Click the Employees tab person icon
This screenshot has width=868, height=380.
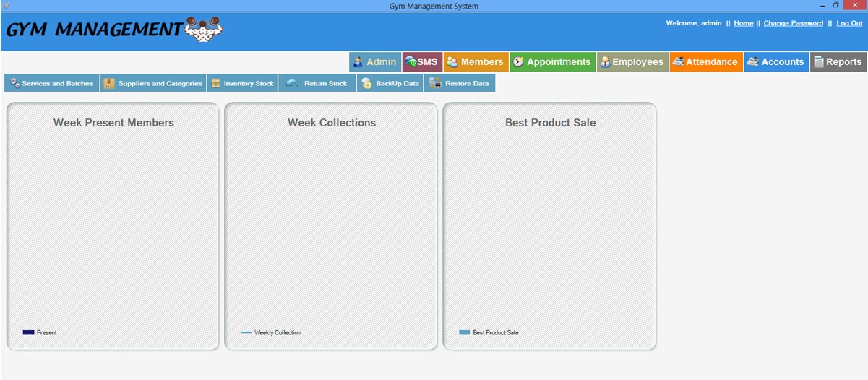click(605, 62)
